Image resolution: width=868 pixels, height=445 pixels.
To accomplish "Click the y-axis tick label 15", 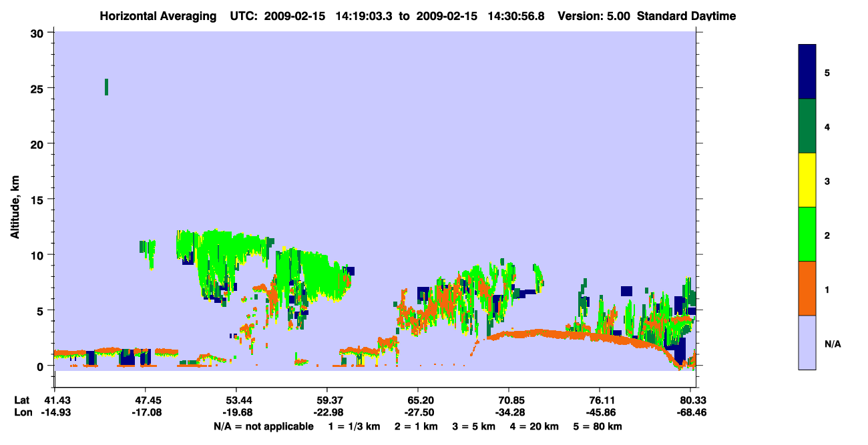I will (39, 199).
